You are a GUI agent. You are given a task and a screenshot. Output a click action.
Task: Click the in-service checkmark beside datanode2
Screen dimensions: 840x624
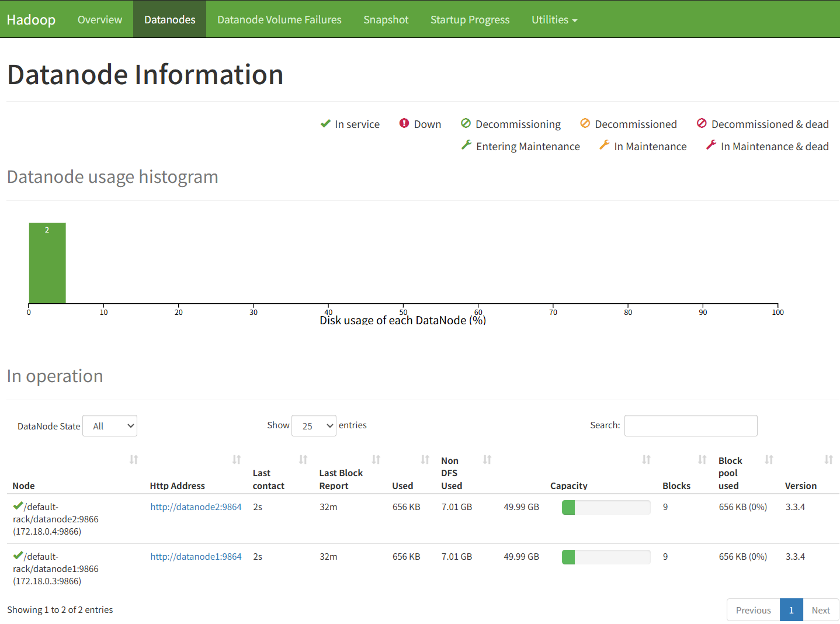coord(18,506)
